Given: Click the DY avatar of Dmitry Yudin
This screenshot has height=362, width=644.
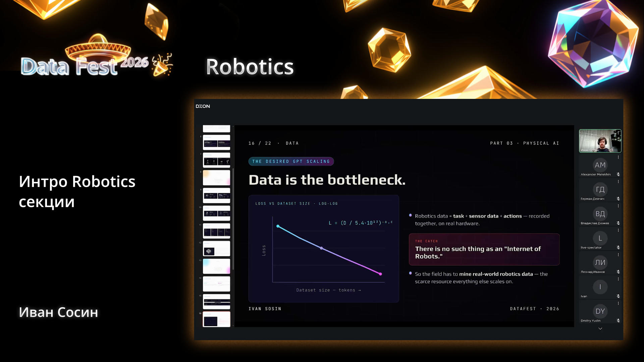Looking at the screenshot, I should 600,311.
